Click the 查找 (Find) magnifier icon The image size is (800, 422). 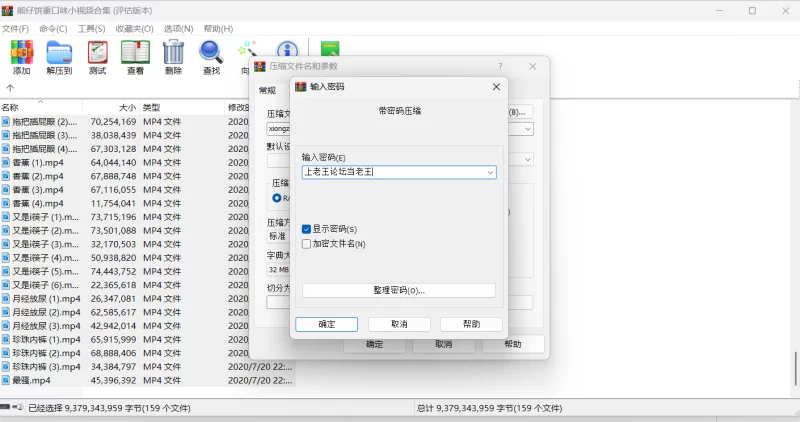pos(211,52)
